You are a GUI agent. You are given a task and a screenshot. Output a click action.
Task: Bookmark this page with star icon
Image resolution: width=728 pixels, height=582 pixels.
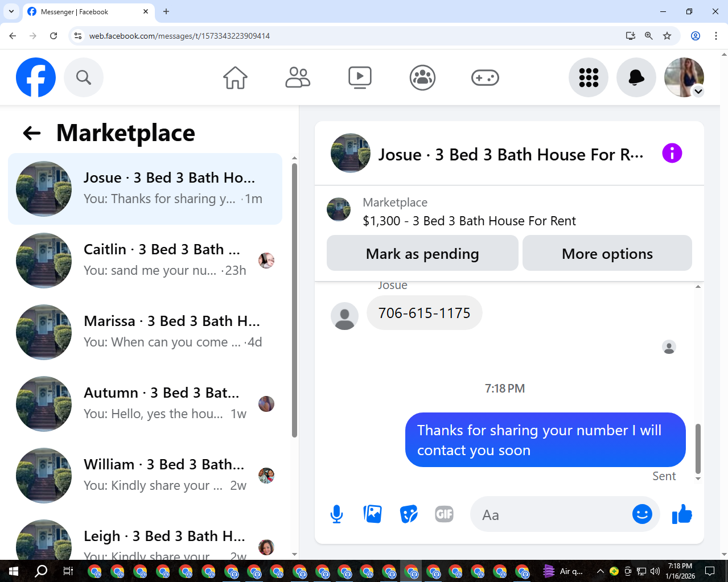(x=667, y=36)
